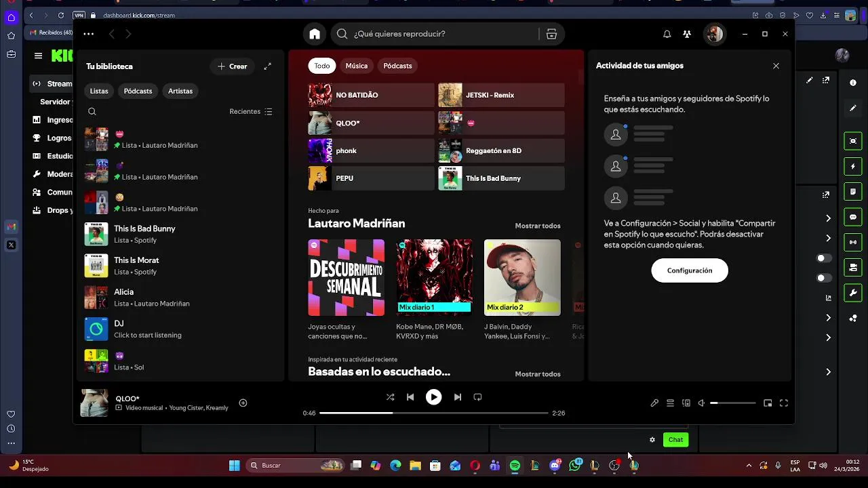
Task: Click Mostrar todos beside Lautaro Madriñan
Action: tap(538, 226)
